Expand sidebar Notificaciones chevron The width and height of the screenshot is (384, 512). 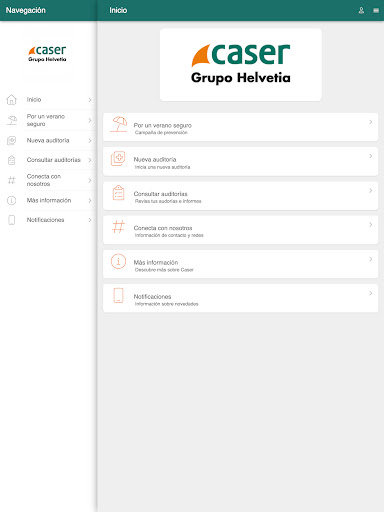[x=90, y=220]
